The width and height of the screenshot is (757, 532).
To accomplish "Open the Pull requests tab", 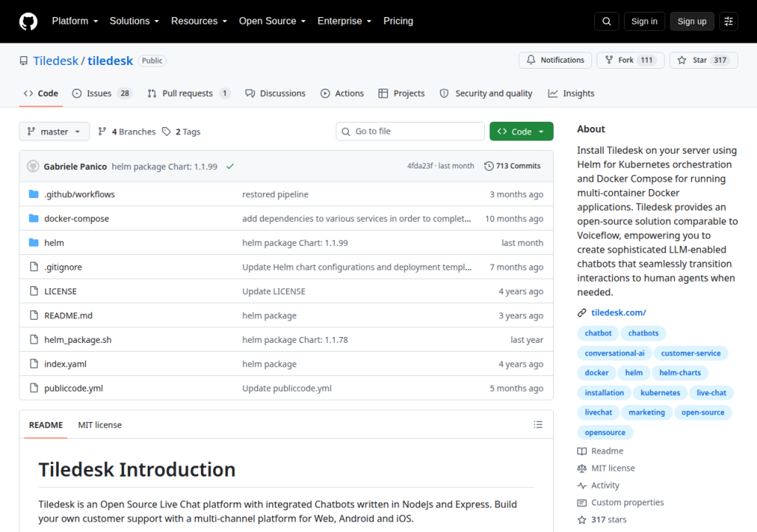I will pos(189,94).
